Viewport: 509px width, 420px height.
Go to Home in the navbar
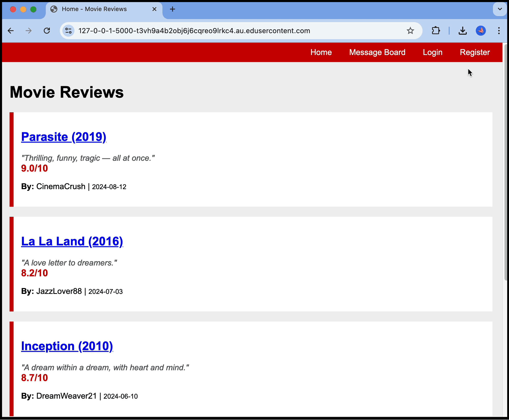[321, 52]
